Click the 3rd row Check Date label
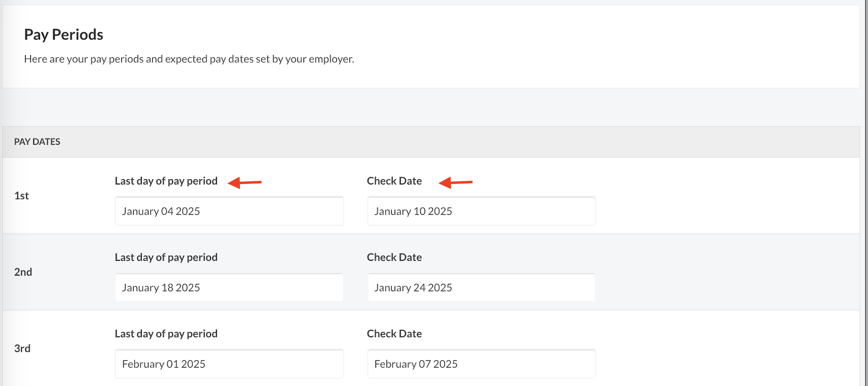868x386 pixels. [394, 334]
